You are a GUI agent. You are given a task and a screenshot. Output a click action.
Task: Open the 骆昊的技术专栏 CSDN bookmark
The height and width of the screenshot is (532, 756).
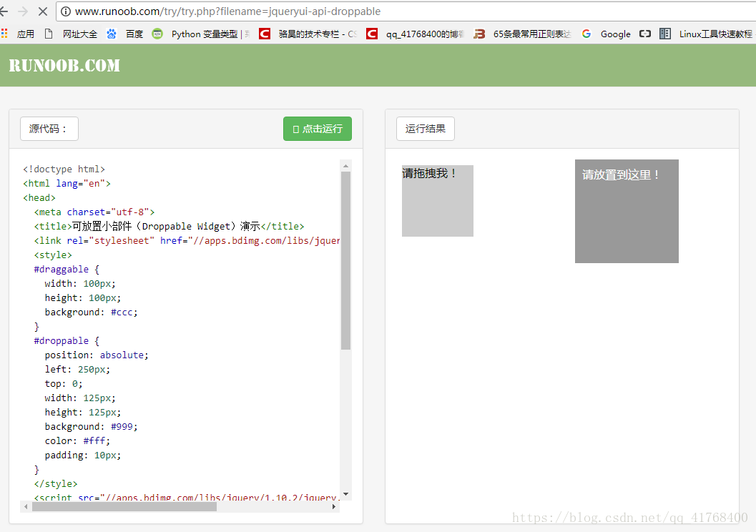308,34
